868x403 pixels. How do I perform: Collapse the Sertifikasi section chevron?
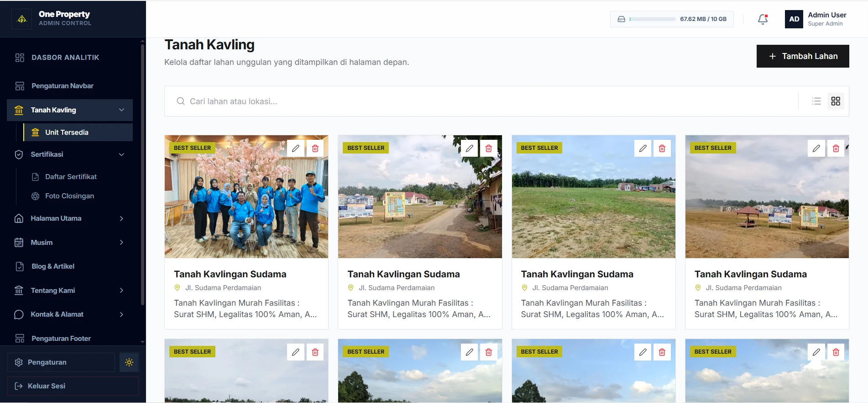click(121, 154)
